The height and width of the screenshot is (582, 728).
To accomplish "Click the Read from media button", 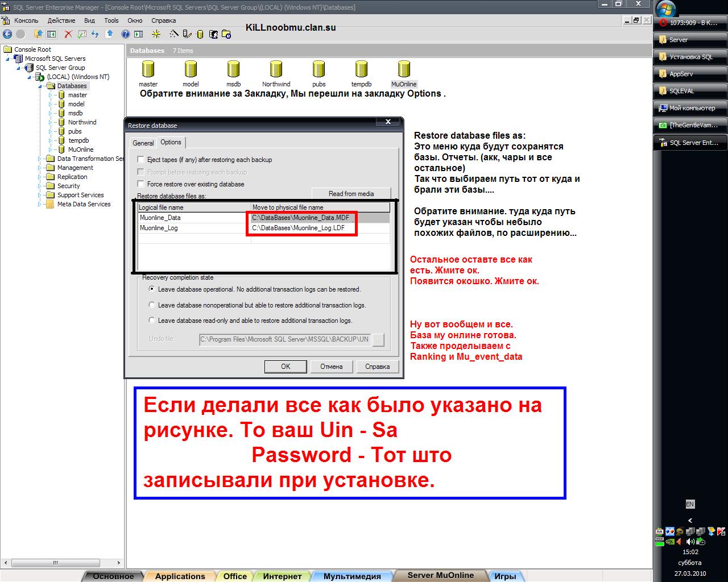I will pos(351,194).
